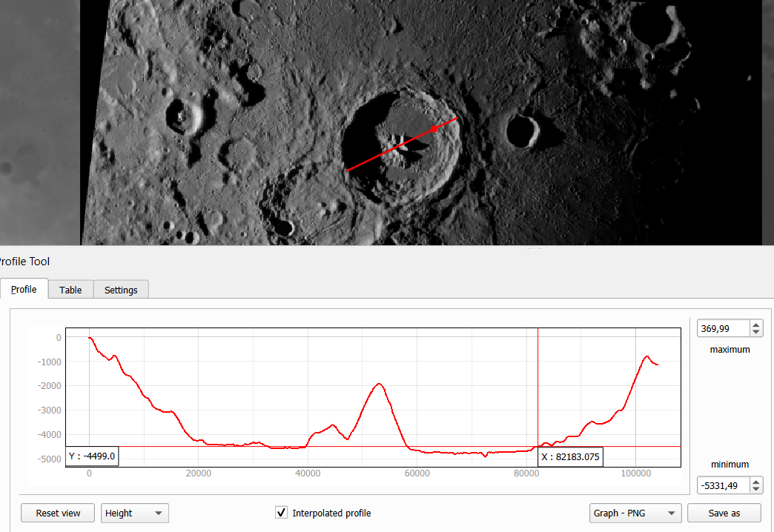
Task: Decrease maximum value with down arrow
Action: 755,332
